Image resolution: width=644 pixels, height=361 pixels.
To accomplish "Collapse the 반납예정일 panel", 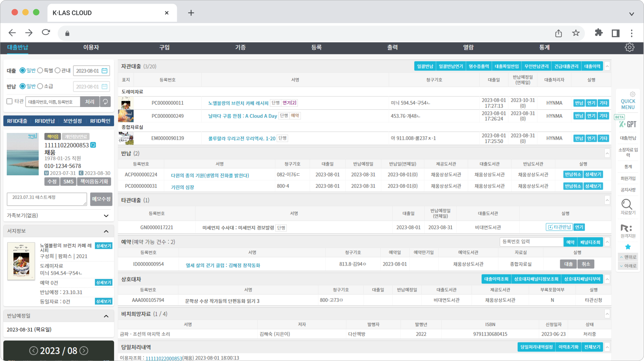I will (106, 316).
